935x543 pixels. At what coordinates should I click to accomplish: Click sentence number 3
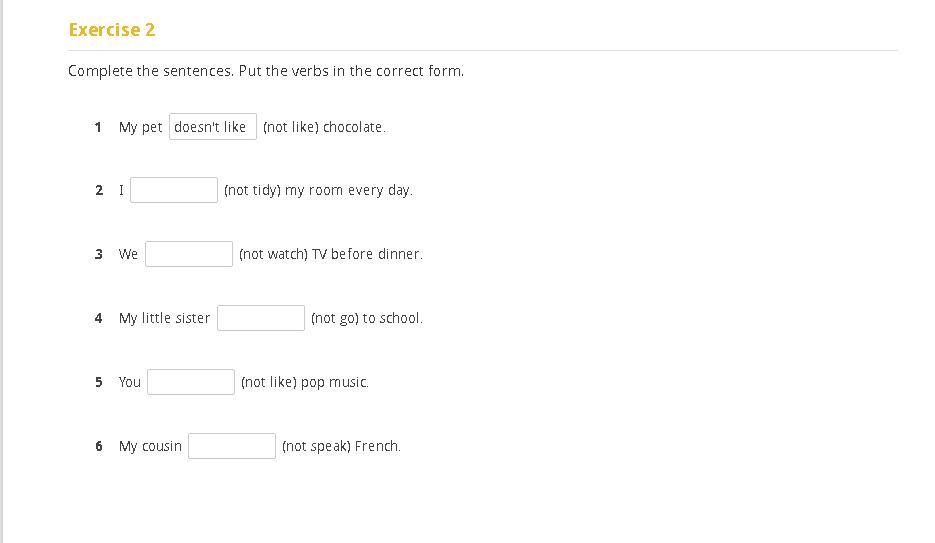[99, 254]
